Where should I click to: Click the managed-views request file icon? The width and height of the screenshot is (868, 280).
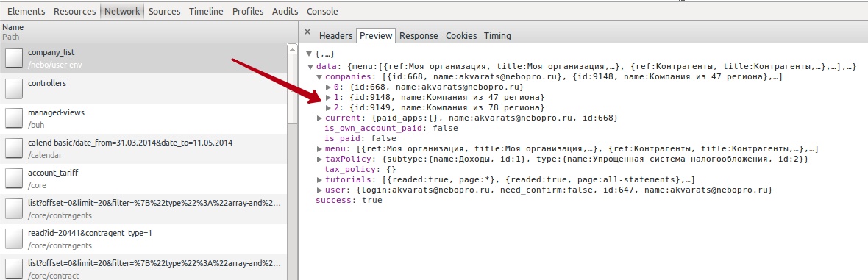(x=14, y=118)
